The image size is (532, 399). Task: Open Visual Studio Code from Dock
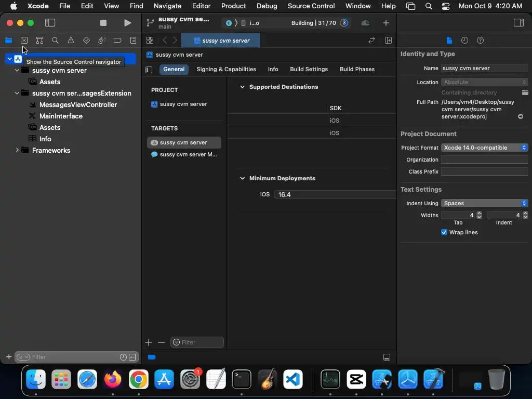pyautogui.click(x=293, y=379)
